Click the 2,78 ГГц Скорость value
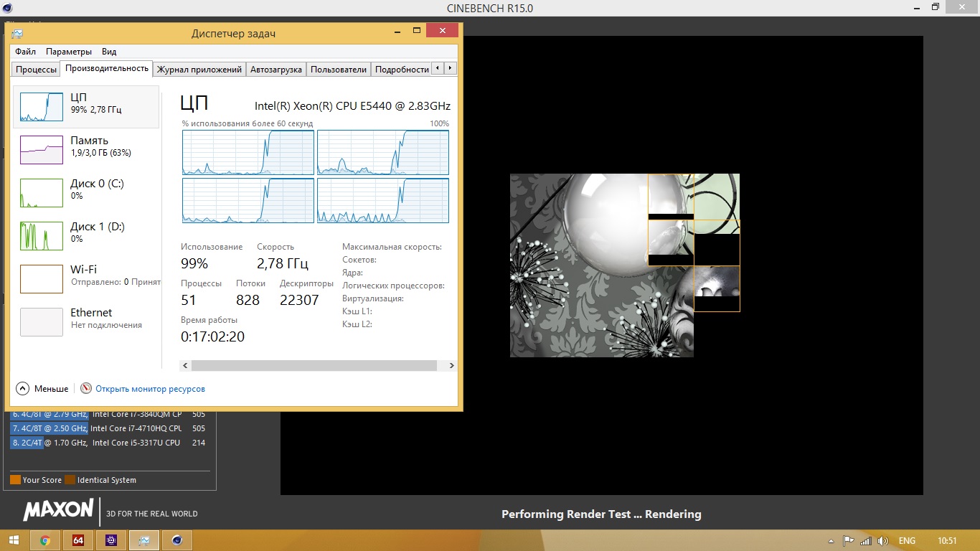The image size is (980, 551). tap(284, 263)
